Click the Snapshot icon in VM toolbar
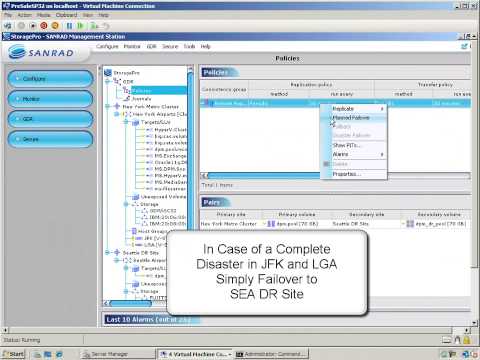This screenshot has height=360, width=480. pyautogui.click(x=95, y=26)
